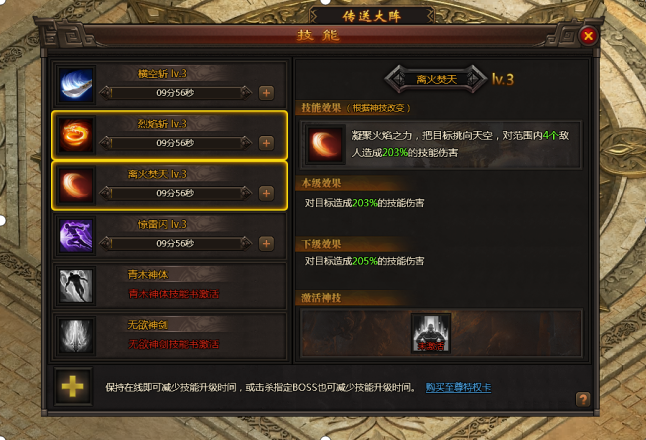Select the 惊雷闪 purple skill icon

coord(76,236)
